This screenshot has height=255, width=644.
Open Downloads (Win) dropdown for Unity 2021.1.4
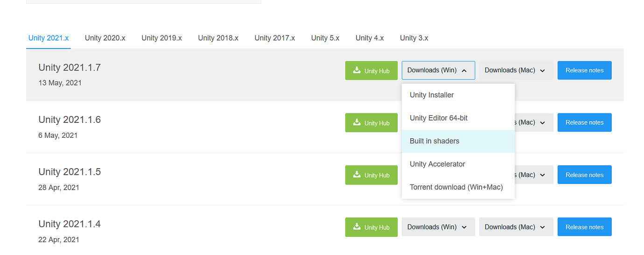pos(438,227)
